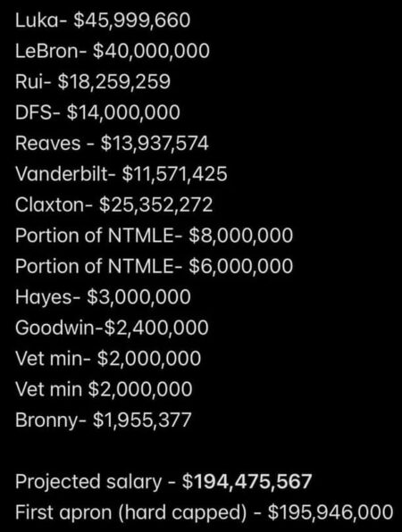Click the Claxton $25,352,272 entry

[114, 205]
